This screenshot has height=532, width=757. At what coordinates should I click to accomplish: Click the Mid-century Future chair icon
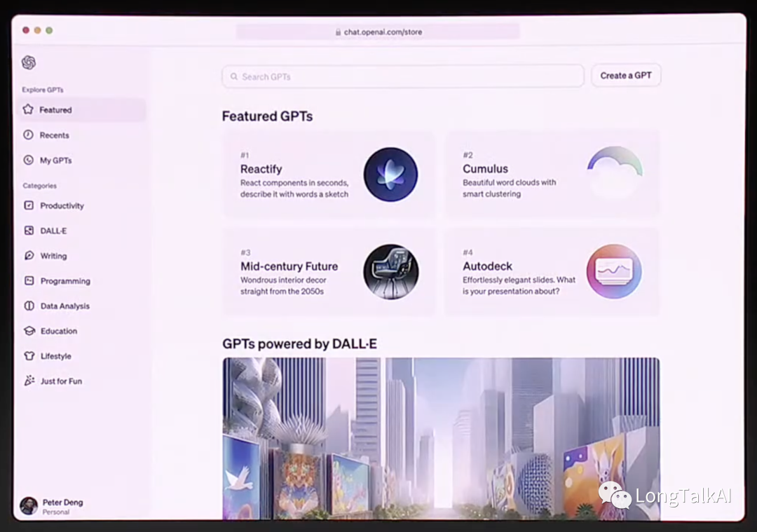point(391,272)
